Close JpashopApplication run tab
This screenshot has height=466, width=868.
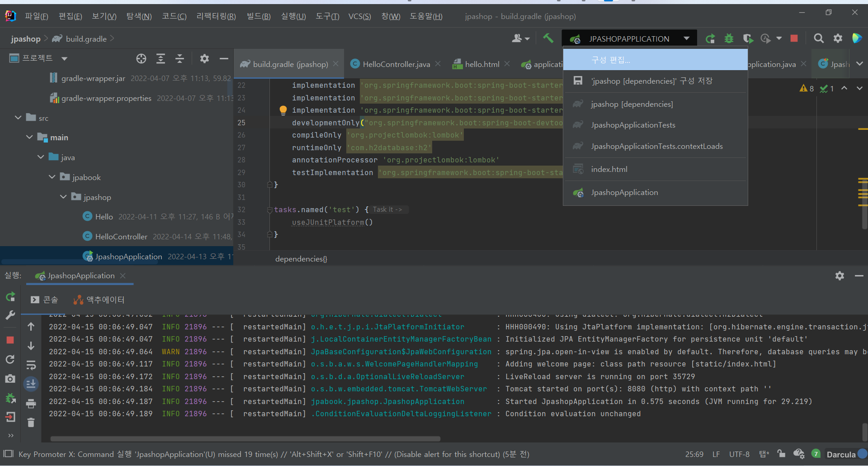(123, 276)
